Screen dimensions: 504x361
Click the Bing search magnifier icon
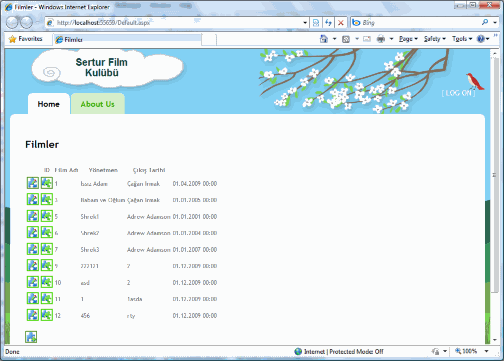tap(485, 22)
